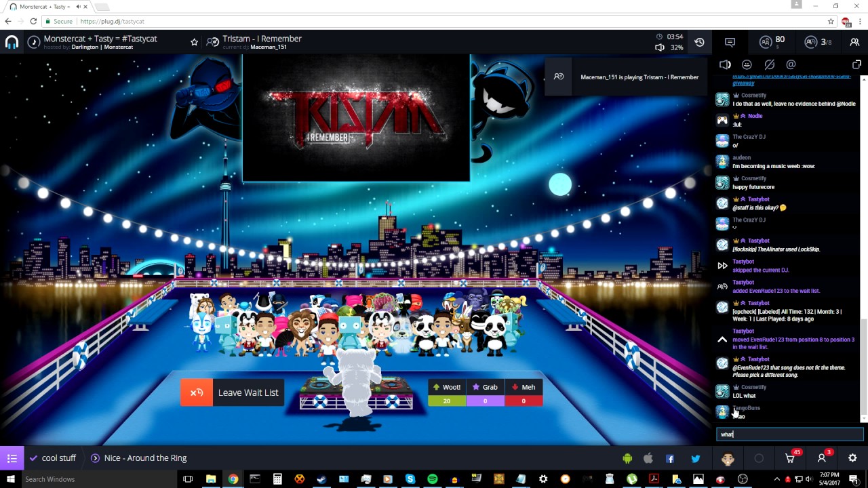Open the friends tab icon

[854, 42]
